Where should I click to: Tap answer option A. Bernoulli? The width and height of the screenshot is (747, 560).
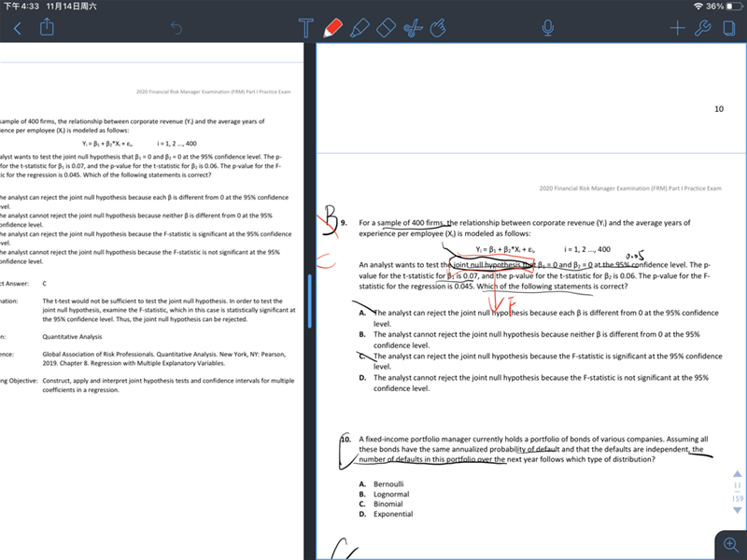click(x=381, y=484)
